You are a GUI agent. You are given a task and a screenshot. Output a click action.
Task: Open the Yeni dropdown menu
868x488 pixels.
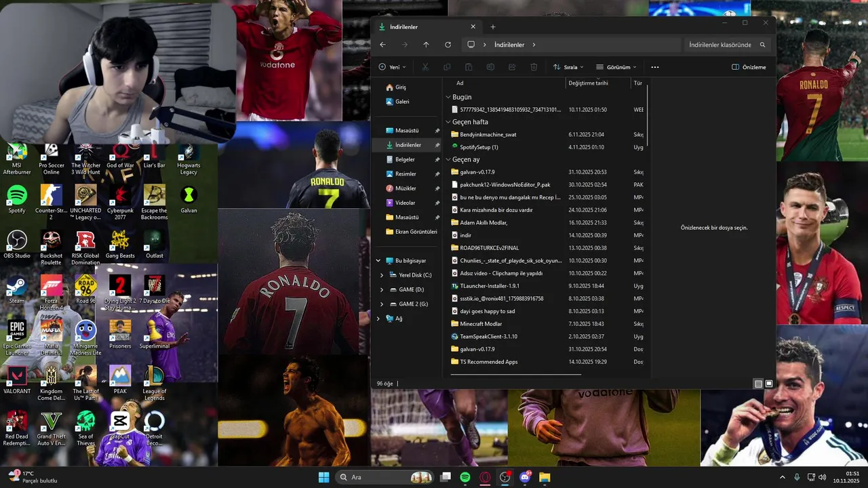[x=393, y=67]
